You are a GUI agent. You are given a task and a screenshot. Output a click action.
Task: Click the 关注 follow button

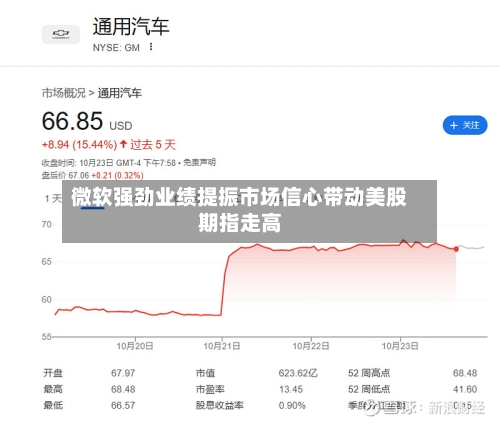click(465, 125)
